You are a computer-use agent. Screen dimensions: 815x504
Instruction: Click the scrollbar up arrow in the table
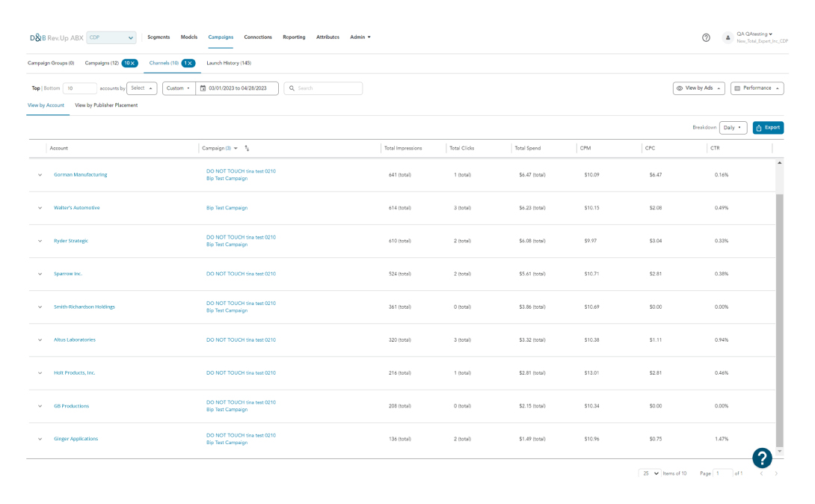click(x=779, y=163)
